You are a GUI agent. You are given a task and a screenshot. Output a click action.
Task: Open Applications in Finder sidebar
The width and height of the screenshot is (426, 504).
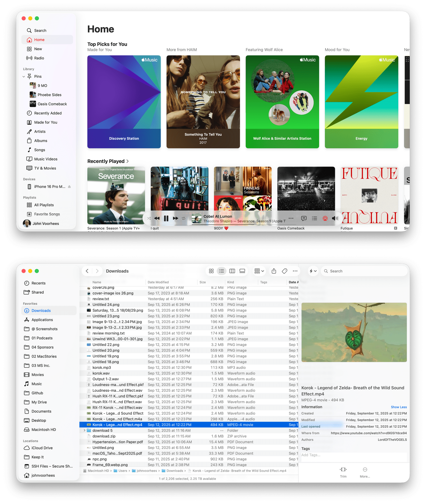coord(49,320)
